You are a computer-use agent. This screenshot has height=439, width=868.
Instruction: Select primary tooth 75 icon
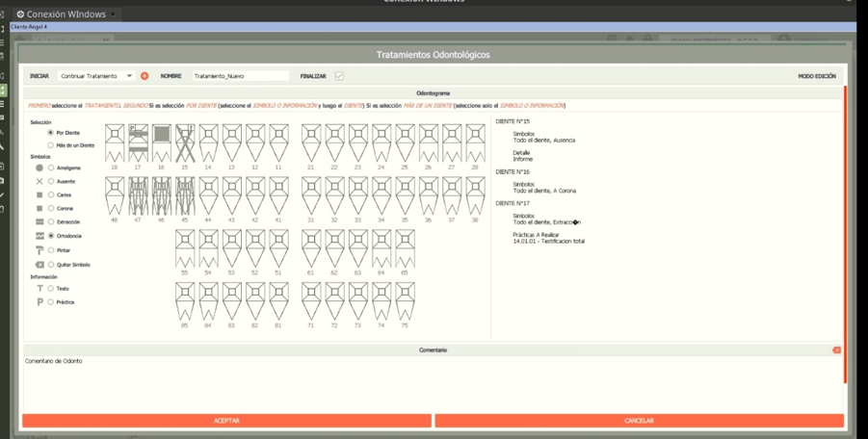tap(406, 301)
